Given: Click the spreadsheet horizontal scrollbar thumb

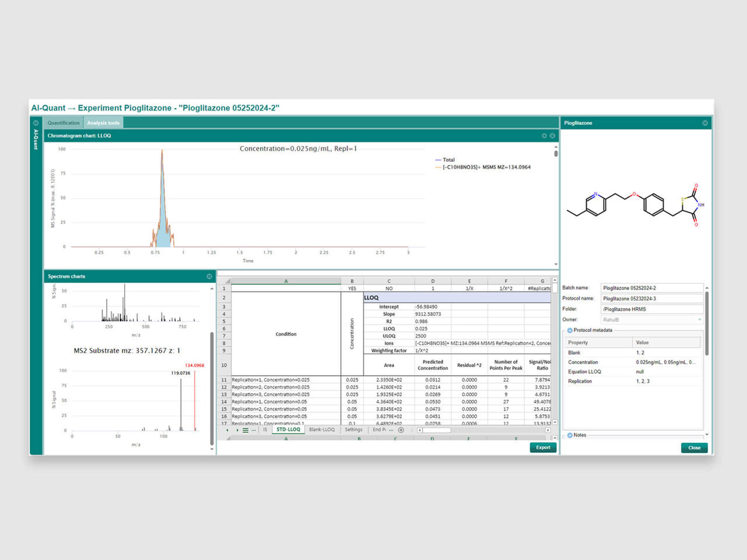Looking at the screenshot, I should pos(436,430).
